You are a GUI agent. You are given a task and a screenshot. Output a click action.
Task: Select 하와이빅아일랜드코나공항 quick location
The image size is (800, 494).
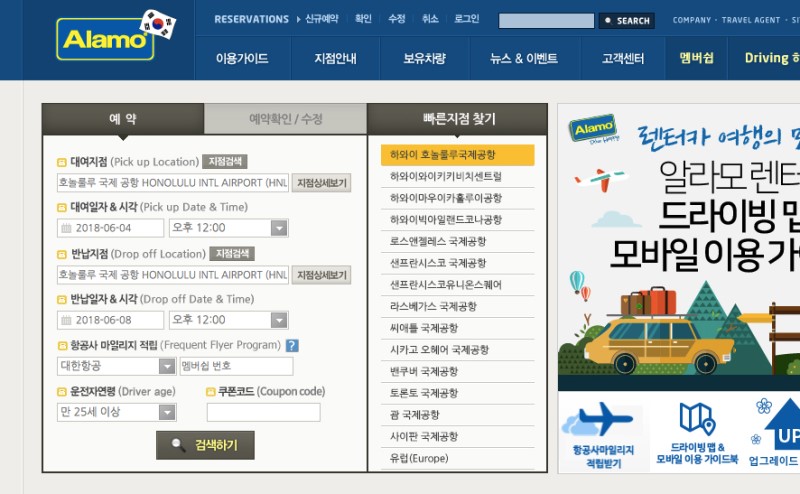pos(458,220)
